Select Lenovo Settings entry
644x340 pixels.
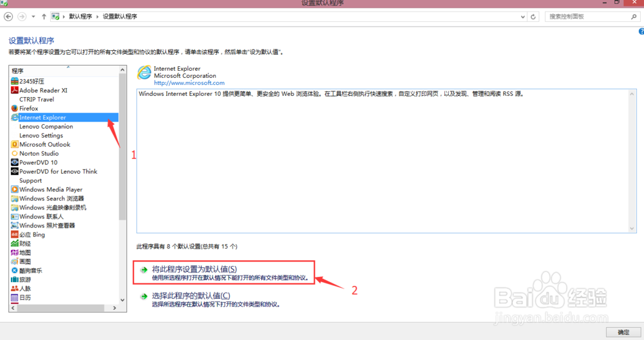click(41, 135)
